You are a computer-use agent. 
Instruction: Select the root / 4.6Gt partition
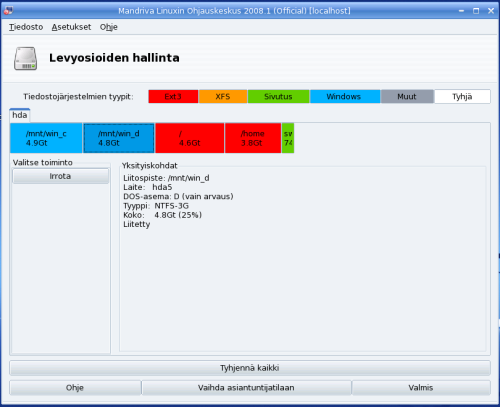point(190,138)
